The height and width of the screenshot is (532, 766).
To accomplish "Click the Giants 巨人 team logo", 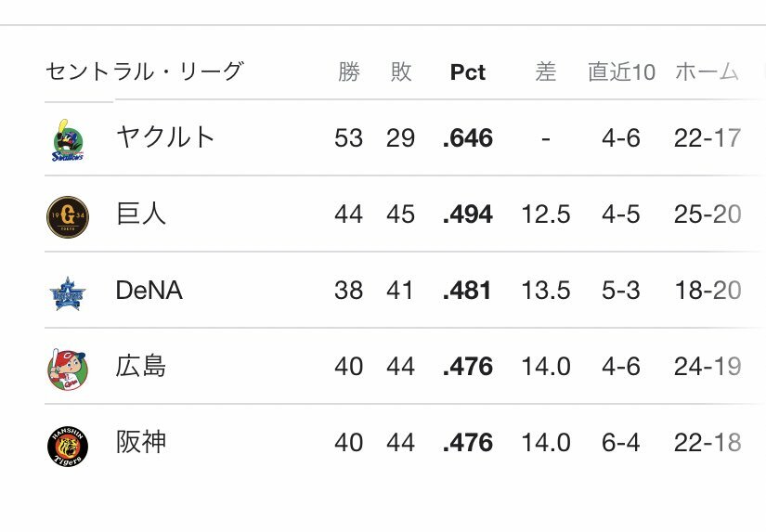I will tap(68, 217).
